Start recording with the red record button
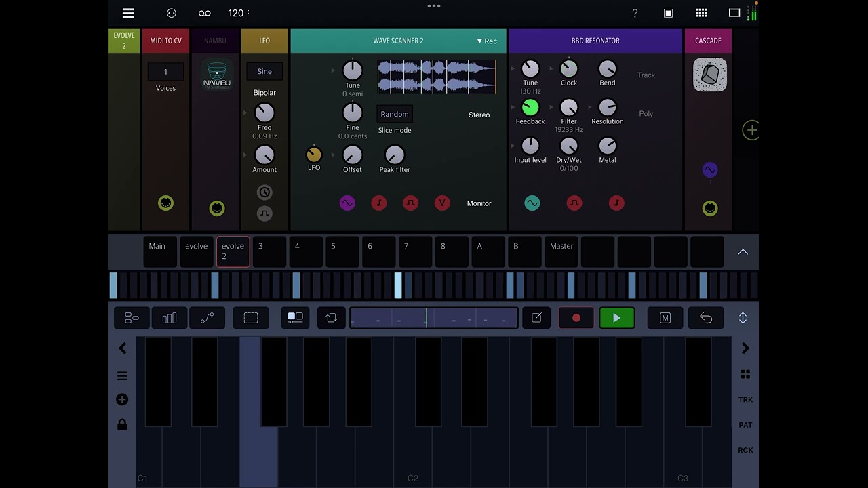868x488 pixels. click(x=576, y=318)
